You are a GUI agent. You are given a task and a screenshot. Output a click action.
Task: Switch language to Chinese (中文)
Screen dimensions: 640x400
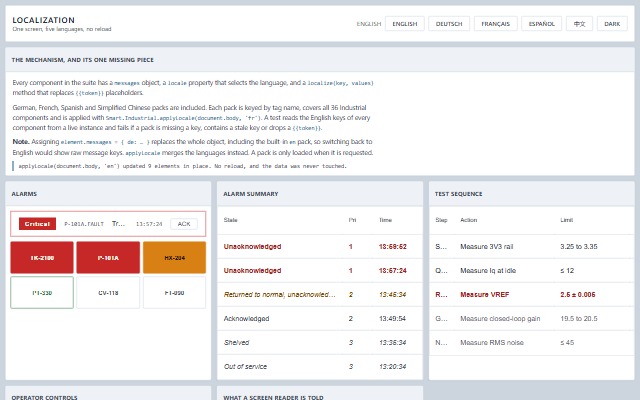[579, 24]
